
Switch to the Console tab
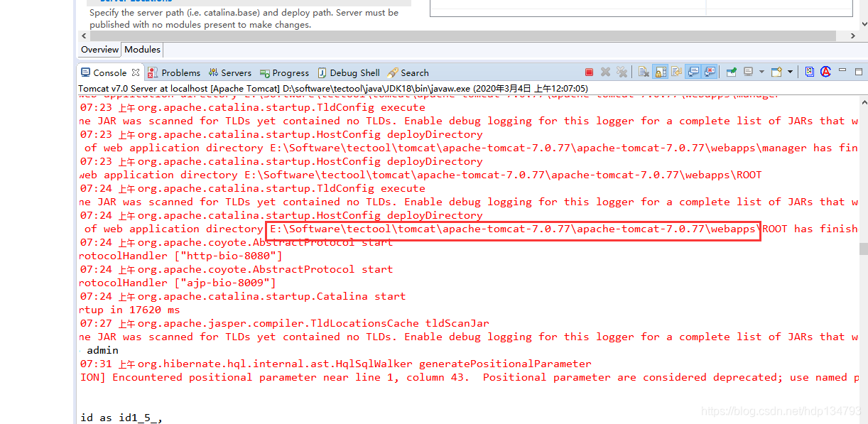[109, 72]
